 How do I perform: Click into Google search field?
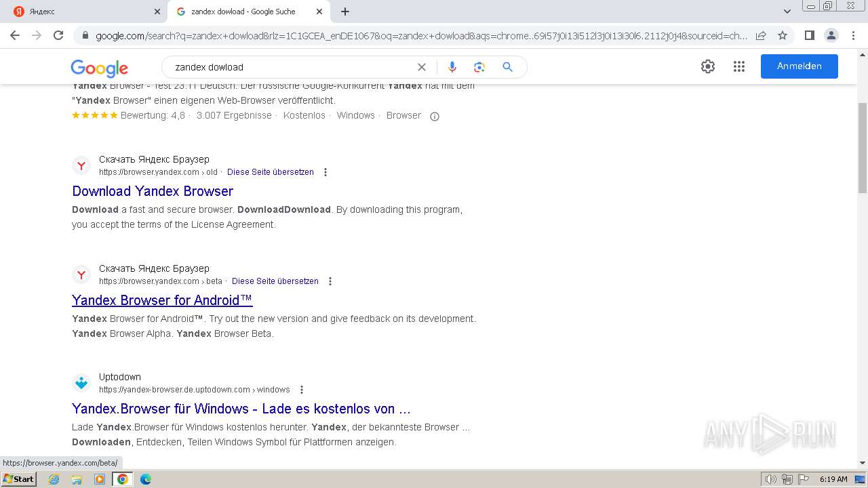pos(292,67)
